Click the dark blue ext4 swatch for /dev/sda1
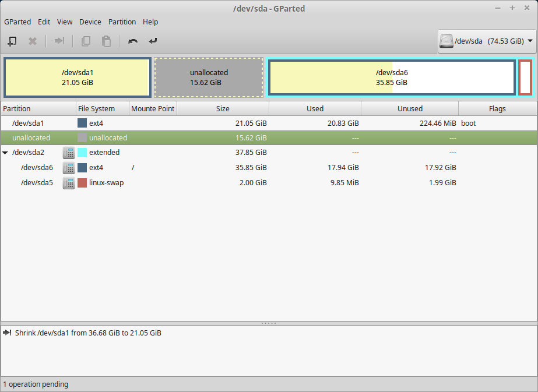This screenshot has height=392, width=538. pyautogui.click(x=82, y=123)
